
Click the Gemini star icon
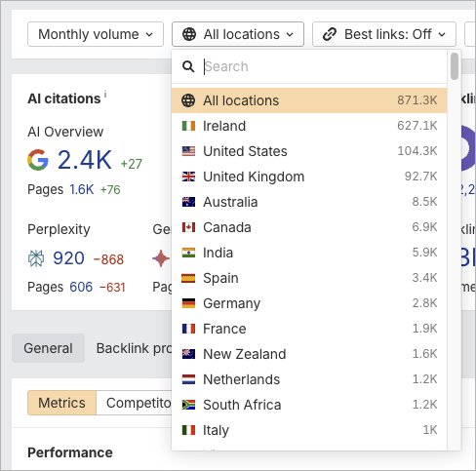(x=161, y=258)
